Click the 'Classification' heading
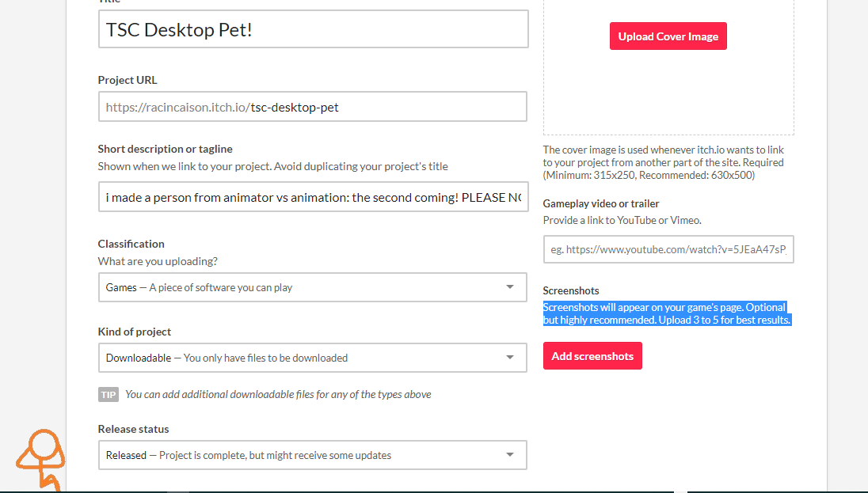The image size is (868, 493). pos(131,244)
